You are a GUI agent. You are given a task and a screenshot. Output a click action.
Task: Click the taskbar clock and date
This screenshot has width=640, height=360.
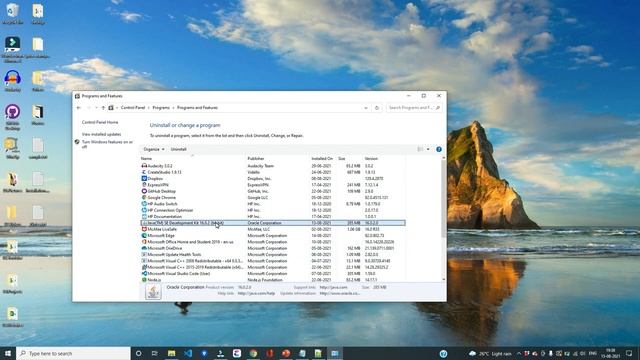610,353
